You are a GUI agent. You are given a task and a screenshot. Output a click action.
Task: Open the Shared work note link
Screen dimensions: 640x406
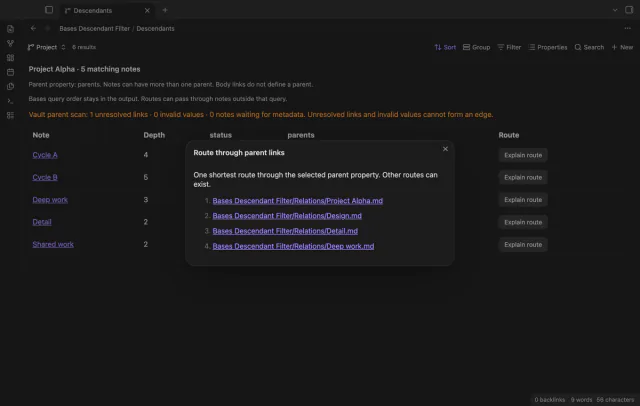coord(53,244)
